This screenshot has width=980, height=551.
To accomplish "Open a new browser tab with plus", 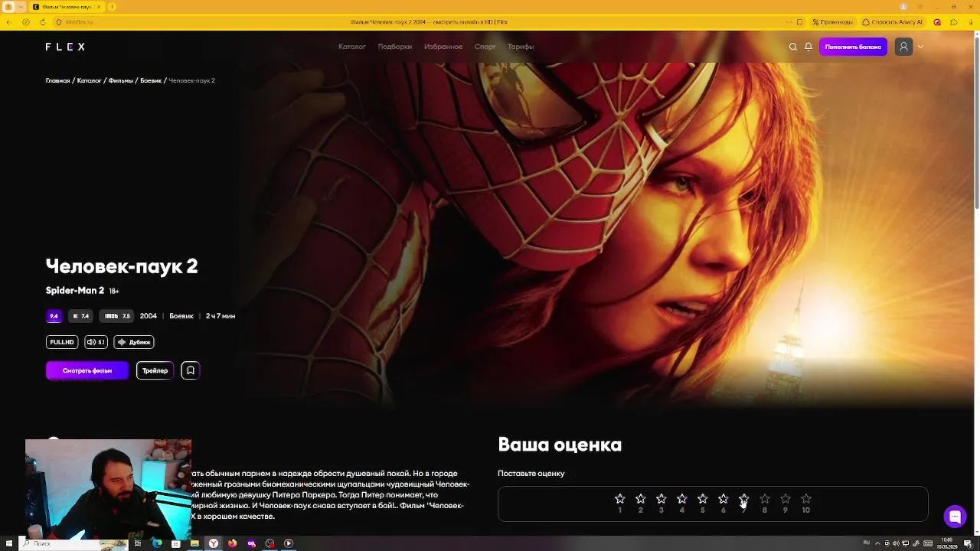I will [112, 7].
